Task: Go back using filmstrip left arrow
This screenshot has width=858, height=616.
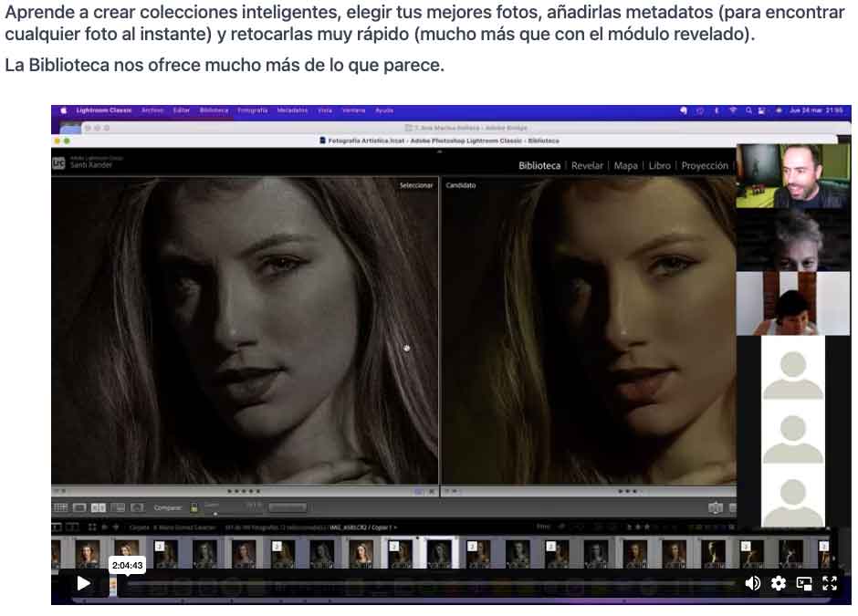Action: point(104,527)
